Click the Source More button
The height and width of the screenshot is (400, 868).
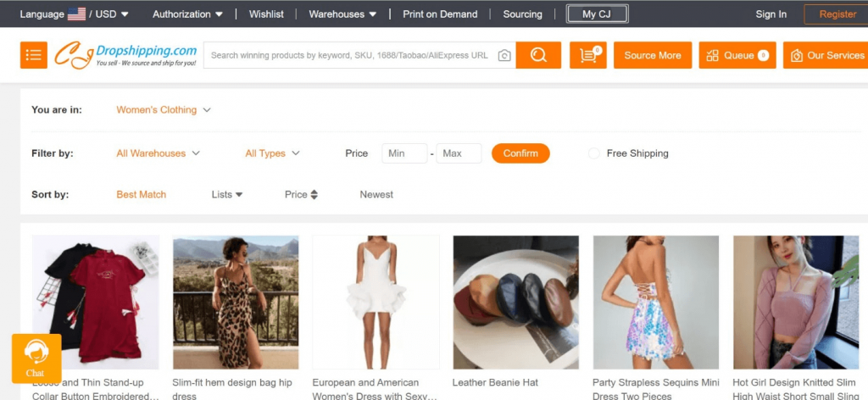tap(653, 55)
